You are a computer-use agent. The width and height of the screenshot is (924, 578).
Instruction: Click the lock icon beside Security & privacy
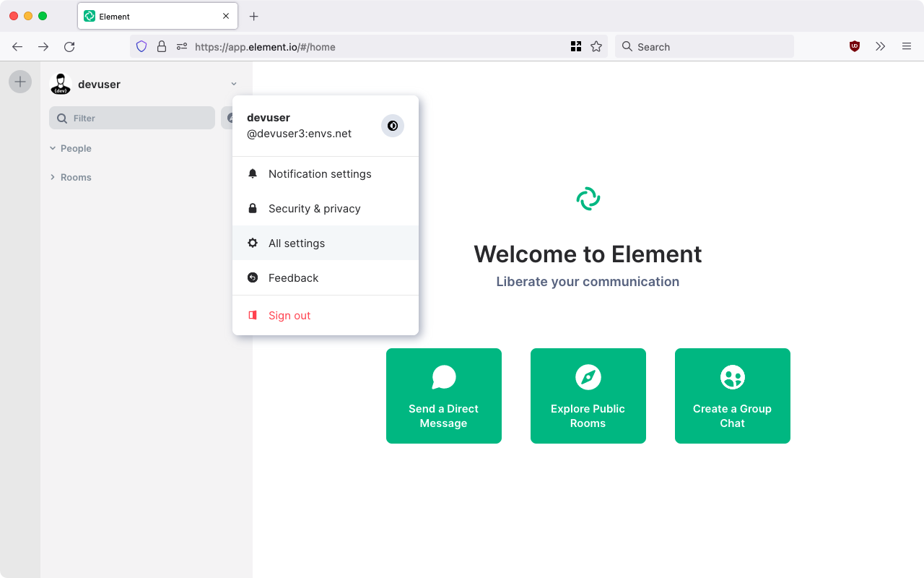point(253,208)
